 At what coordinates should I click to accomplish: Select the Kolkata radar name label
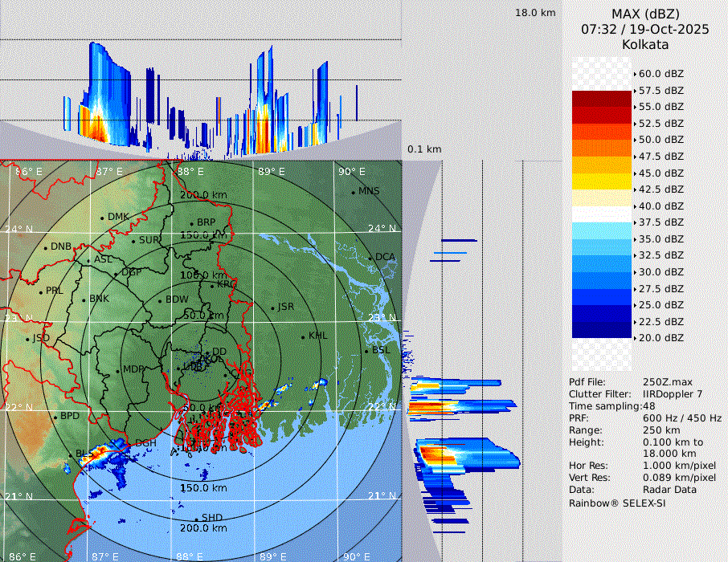[x=644, y=44]
